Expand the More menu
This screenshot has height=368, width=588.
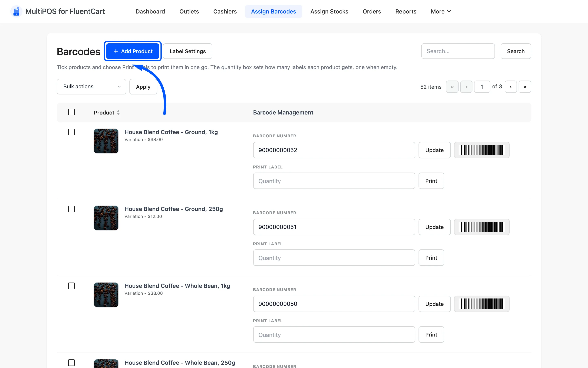click(441, 11)
